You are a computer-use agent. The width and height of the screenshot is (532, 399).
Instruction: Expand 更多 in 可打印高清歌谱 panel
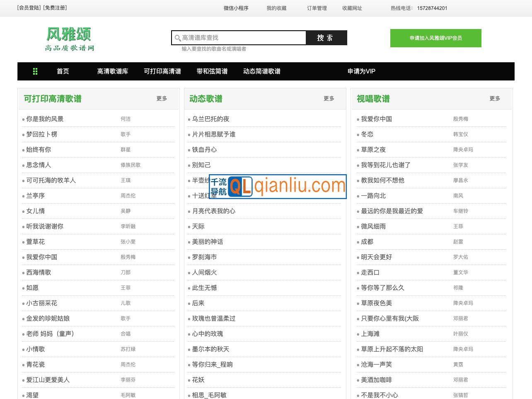point(162,99)
